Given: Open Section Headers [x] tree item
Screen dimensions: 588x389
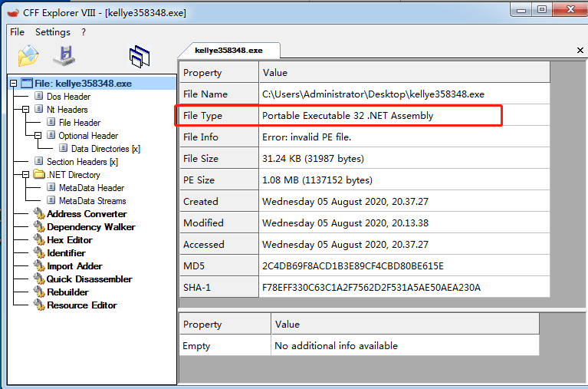Looking at the screenshot, I should tap(82, 162).
